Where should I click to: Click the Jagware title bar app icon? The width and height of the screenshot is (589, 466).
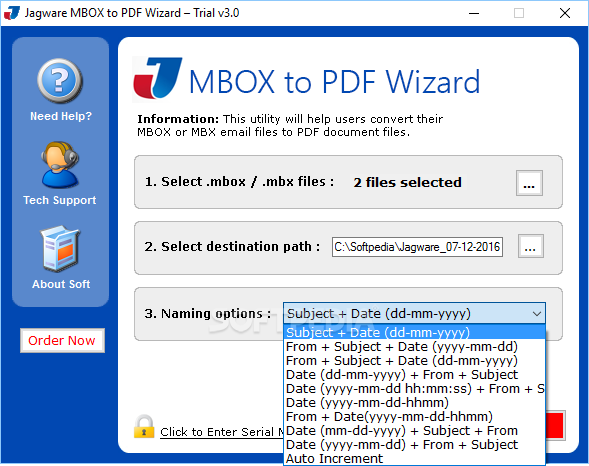pos(12,13)
